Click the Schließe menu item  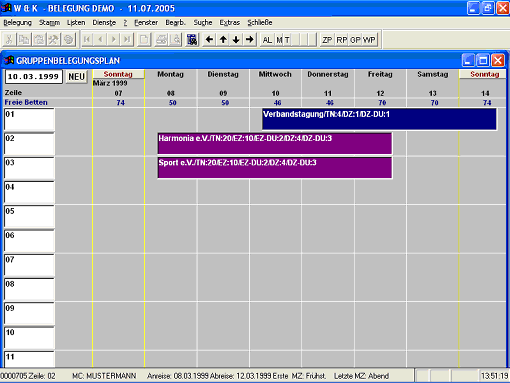260,23
